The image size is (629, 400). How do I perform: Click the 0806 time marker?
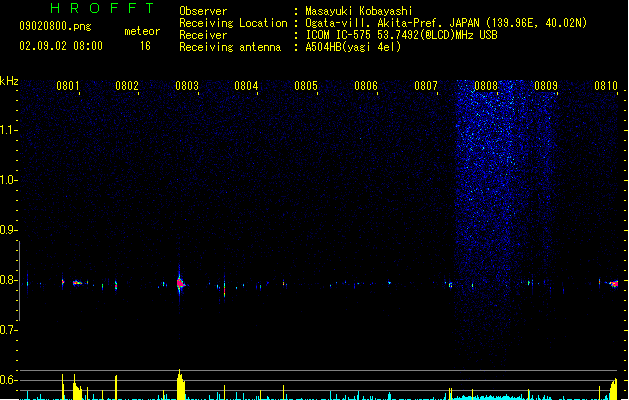[366, 86]
